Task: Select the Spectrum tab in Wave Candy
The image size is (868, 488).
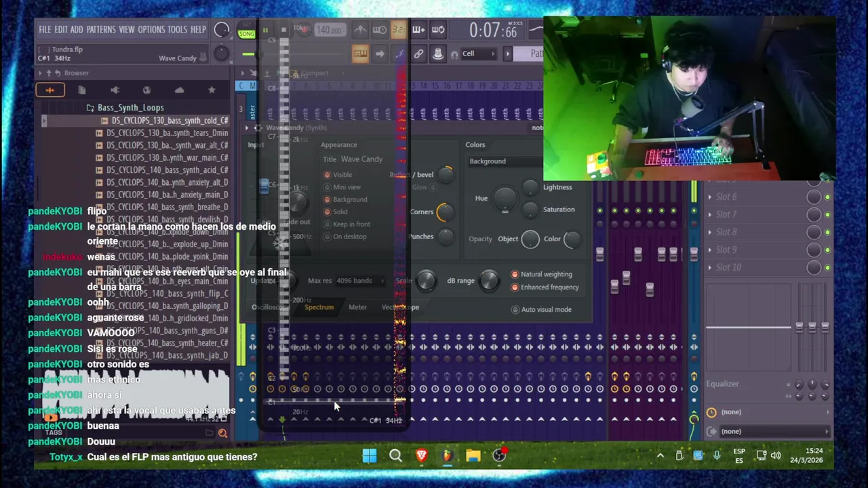Action: [319, 308]
